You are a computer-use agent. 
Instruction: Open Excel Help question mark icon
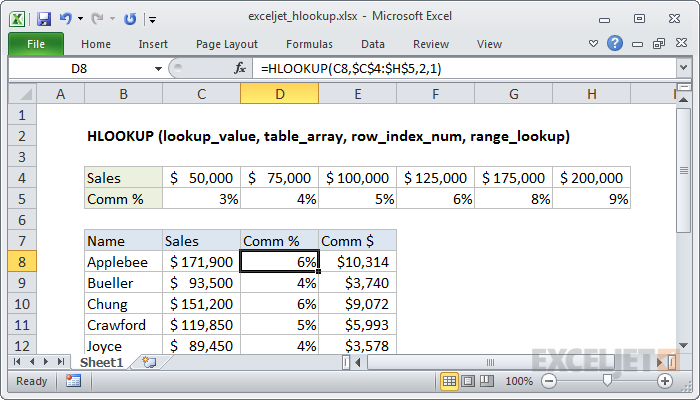coord(615,43)
